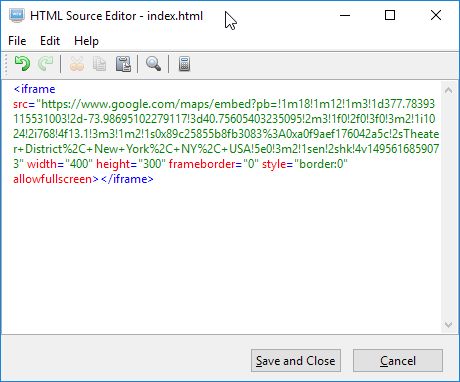Open the File menu
The width and height of the screenshot is (460, 382).
(x=17, y=41)
